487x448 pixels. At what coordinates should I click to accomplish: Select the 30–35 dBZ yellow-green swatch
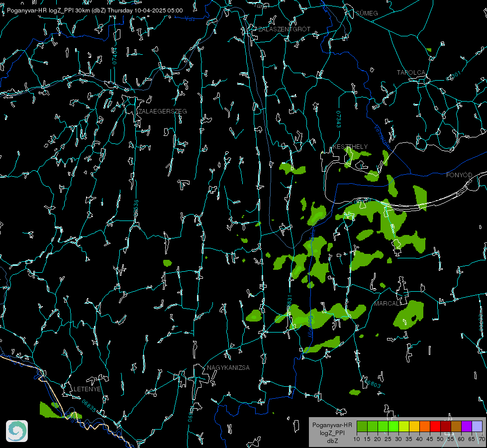point(404,426)
